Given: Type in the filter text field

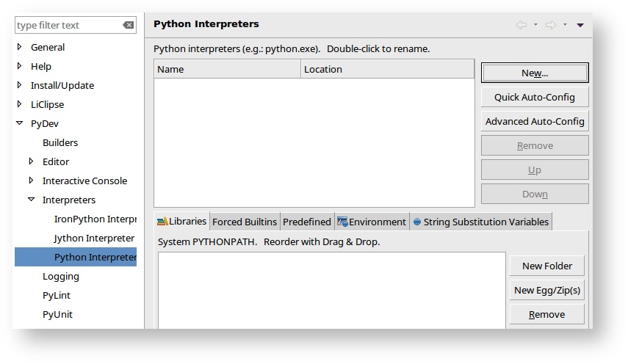Looking at the screenshot, I should 66,25.
